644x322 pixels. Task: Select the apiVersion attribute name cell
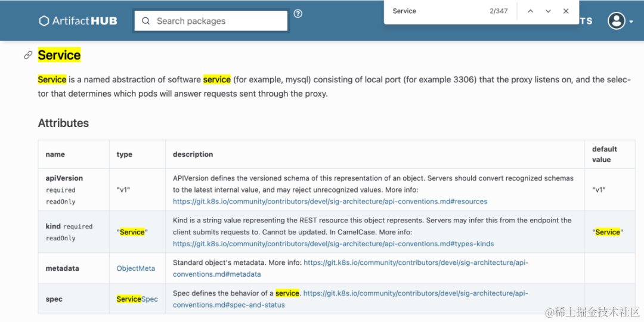(x=73, y=190)
